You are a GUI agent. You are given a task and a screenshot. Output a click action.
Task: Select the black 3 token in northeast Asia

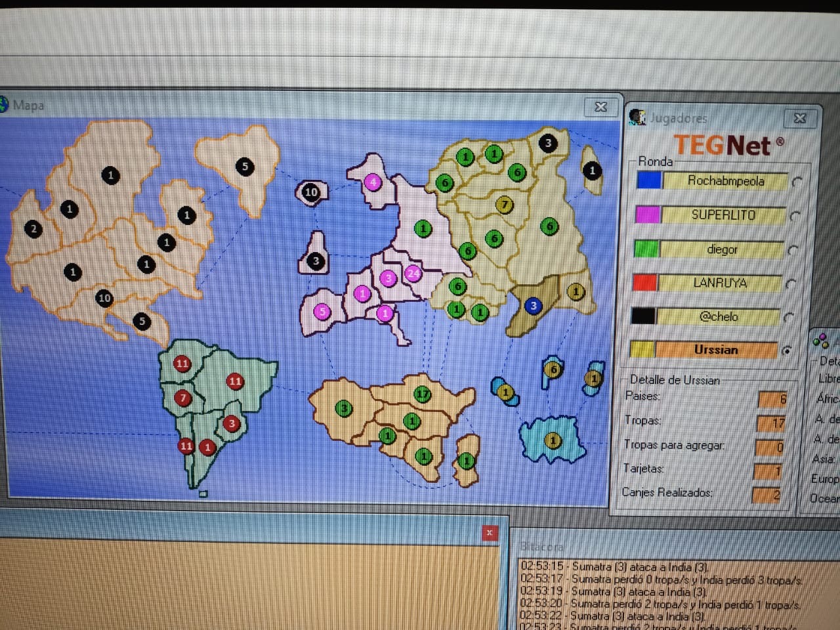548,142
